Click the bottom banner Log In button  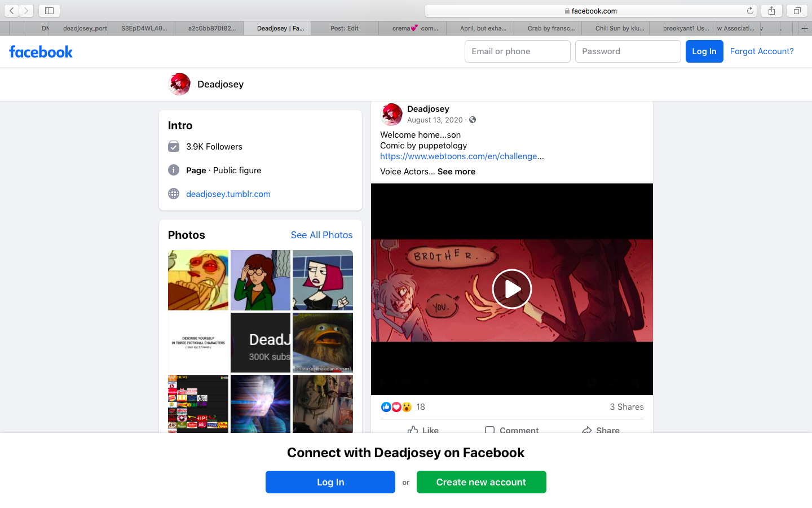330,482
